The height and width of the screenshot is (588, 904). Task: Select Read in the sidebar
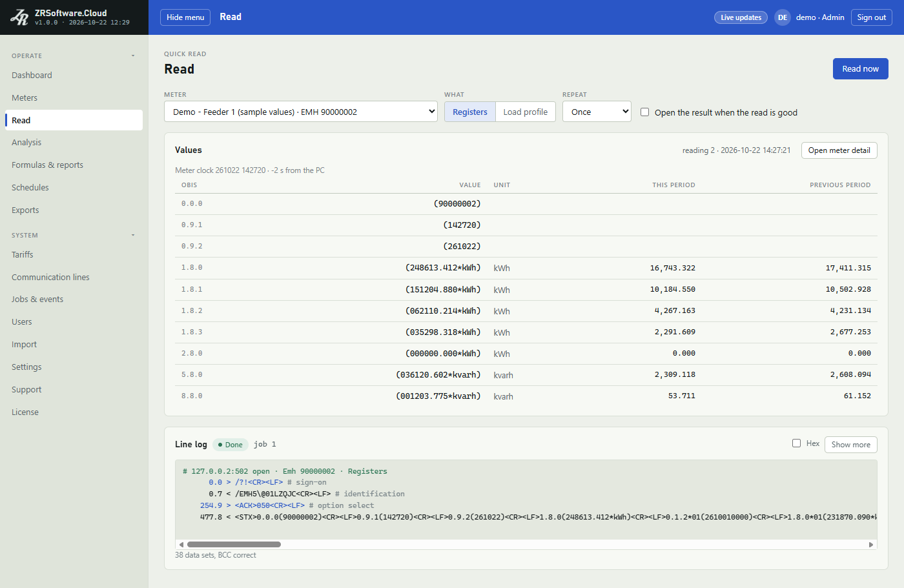74,120
